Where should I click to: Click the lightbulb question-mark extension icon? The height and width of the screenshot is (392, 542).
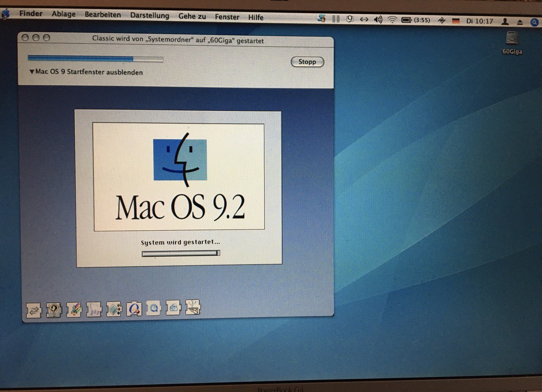(54, 310)
